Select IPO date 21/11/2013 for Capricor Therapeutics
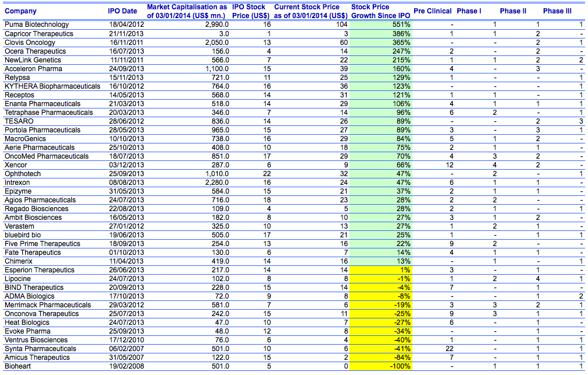This screenshot has width=588, height=375. pos(124,34)
